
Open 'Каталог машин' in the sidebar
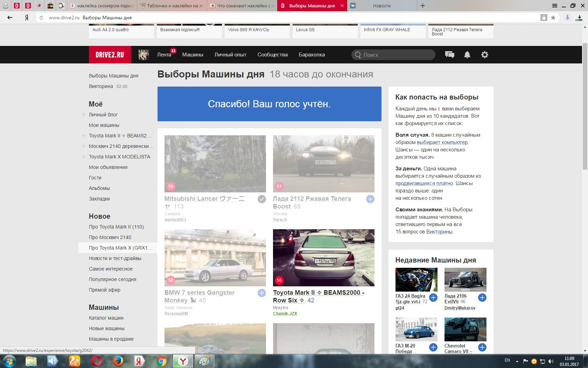[106, 318]
